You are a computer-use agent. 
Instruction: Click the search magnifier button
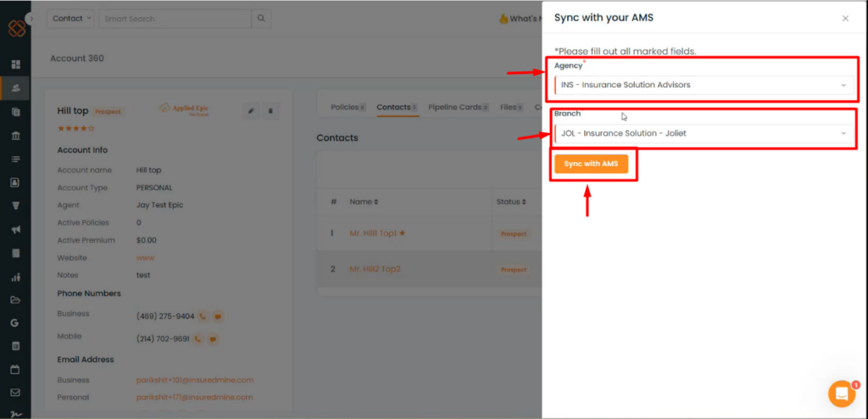point(261,19)
